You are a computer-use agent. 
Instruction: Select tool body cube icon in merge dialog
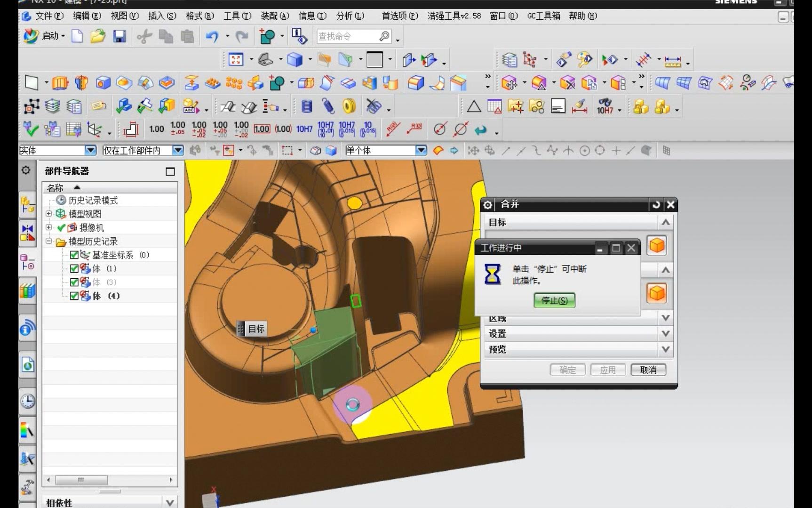point(657,293)
